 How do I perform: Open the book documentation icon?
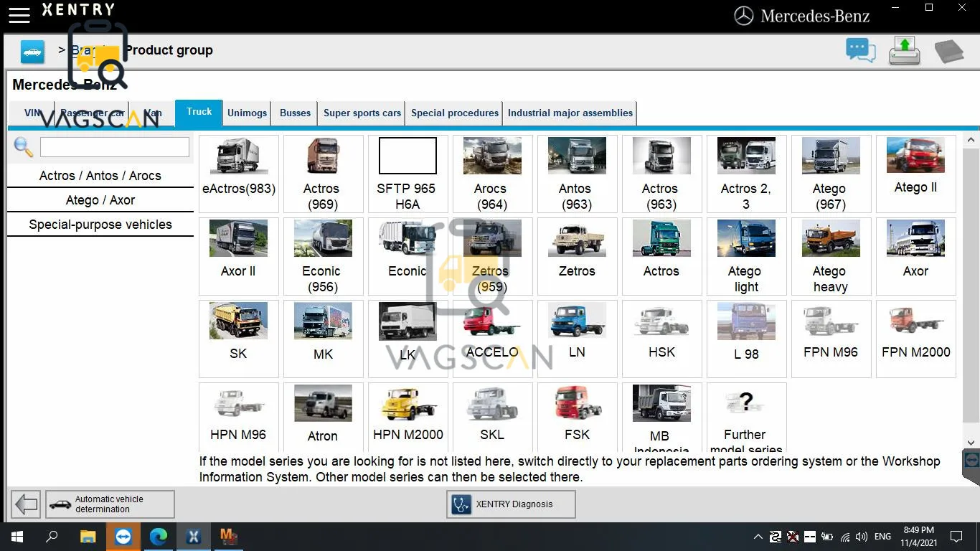coord(949,51)
